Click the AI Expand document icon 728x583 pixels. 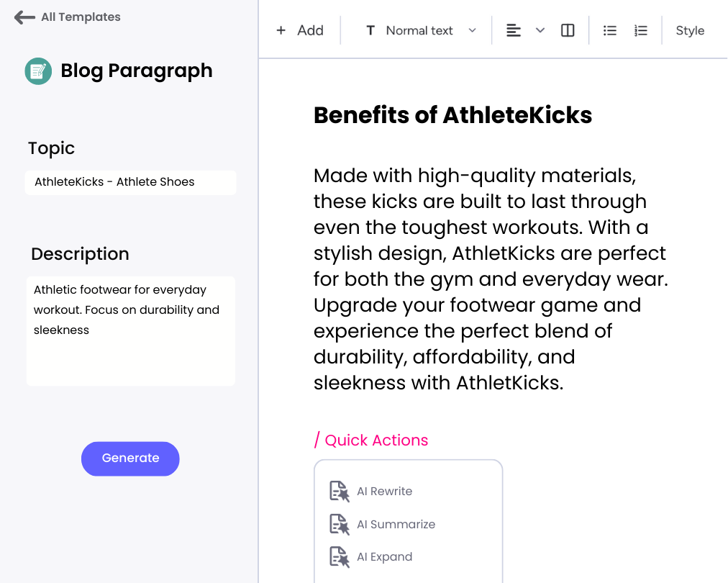pos(340,557)
